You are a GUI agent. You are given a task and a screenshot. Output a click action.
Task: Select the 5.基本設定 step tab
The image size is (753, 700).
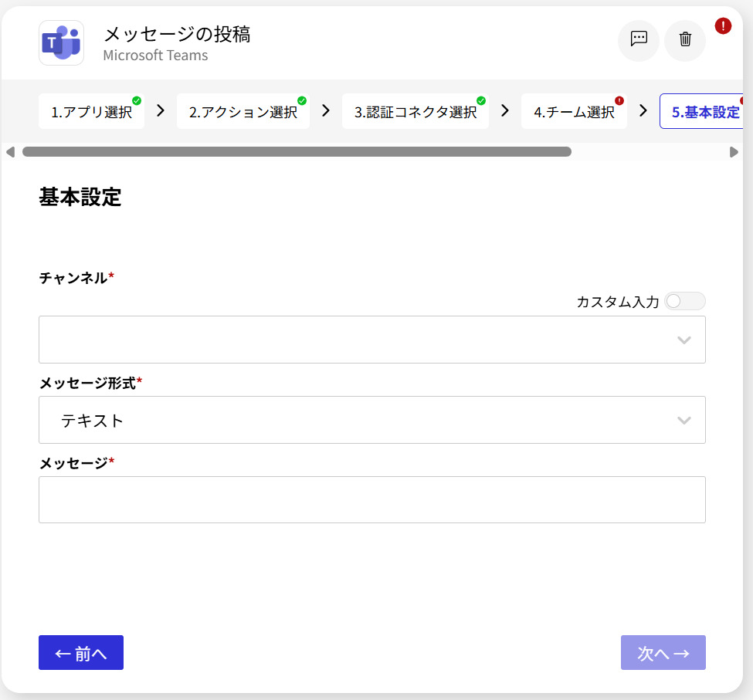coord(704,112)
